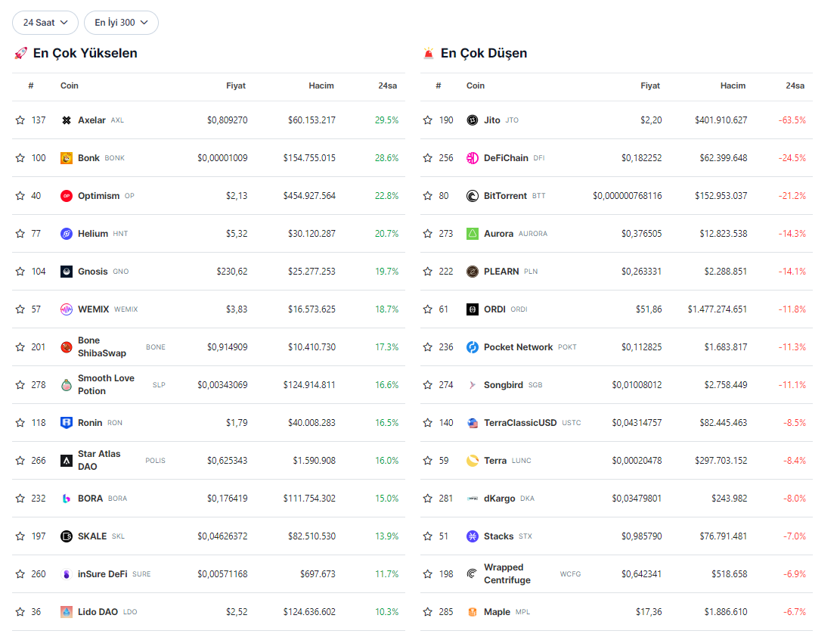This screenshot has height=637, width=840.
Task: Toggle favorite star for Jito
Action: pos(428,120)
